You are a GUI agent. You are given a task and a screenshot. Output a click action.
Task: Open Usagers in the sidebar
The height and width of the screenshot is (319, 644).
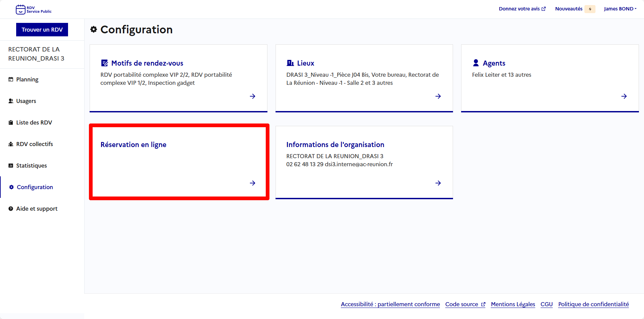click(x=26, y=101)
